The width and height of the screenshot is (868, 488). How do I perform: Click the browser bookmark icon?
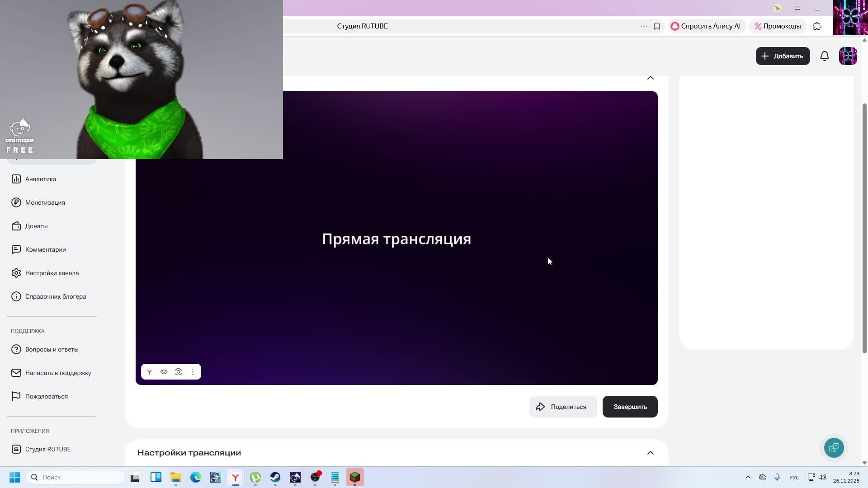click(x=656, y=26)
